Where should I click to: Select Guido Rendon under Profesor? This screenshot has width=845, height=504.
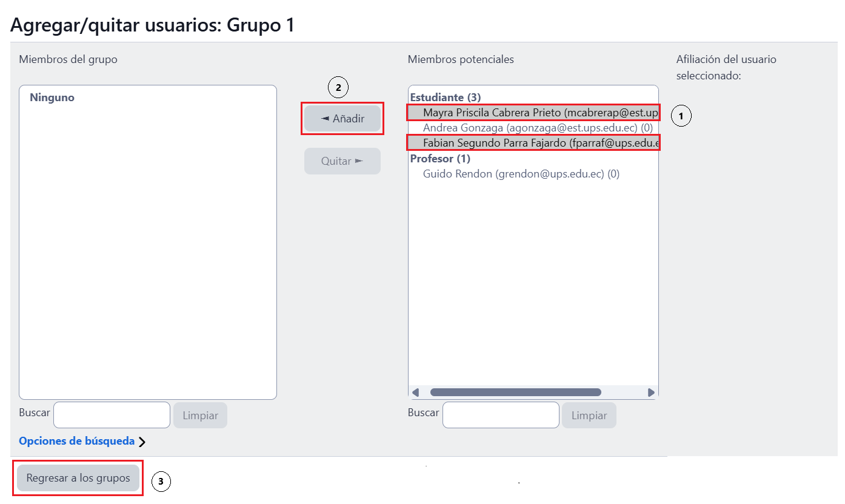521,174
